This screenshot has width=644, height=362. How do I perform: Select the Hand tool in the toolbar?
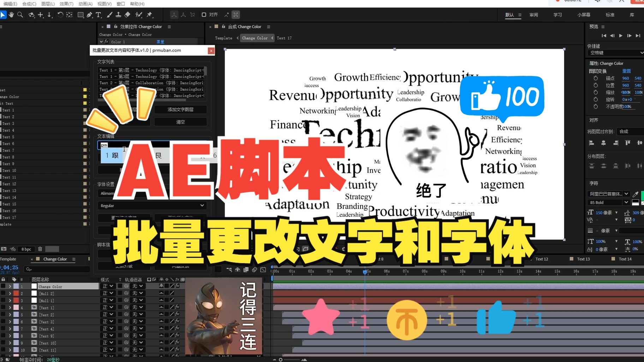click(x=11, y=15)
